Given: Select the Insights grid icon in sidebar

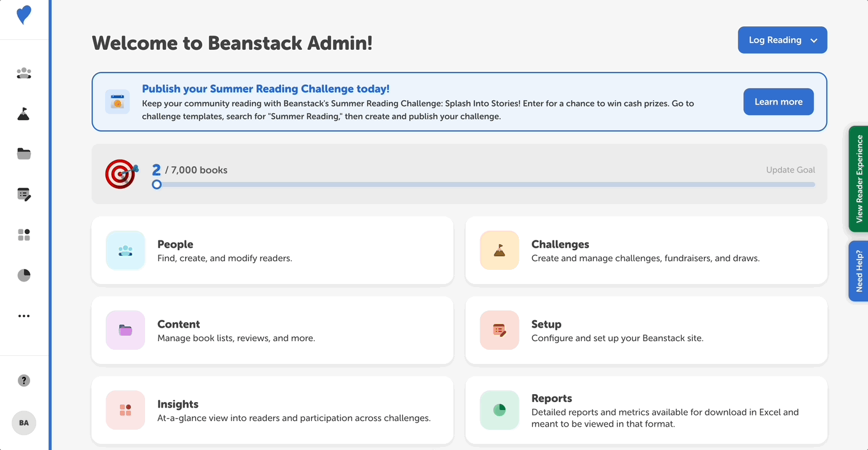Looking at the screenshot, I should coord(23,234).
